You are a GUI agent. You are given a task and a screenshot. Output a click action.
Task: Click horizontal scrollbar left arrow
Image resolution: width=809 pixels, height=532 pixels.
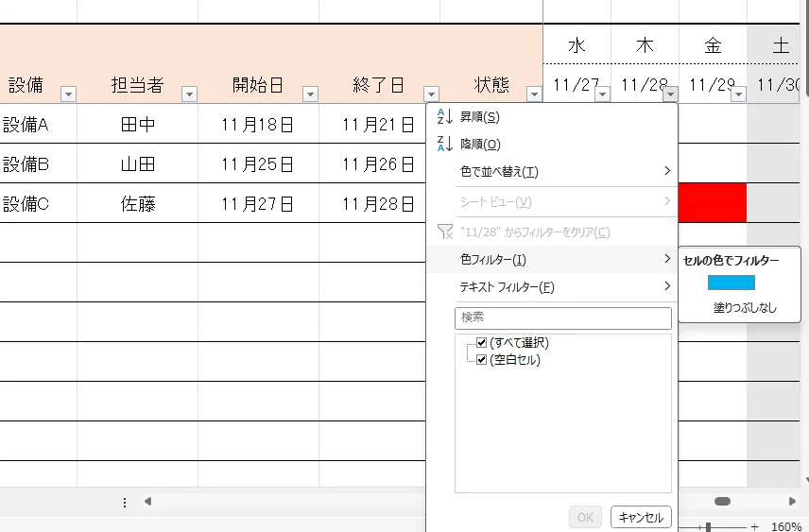(148, 501)
